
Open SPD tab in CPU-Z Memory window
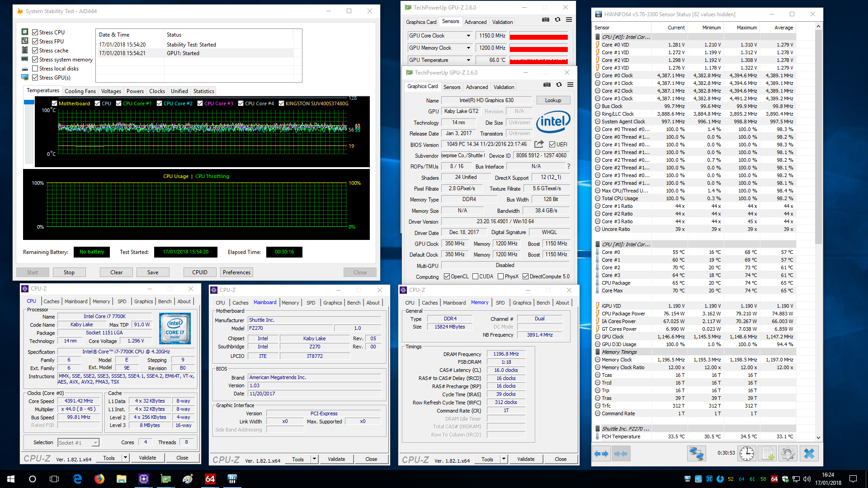click(500, 303)
